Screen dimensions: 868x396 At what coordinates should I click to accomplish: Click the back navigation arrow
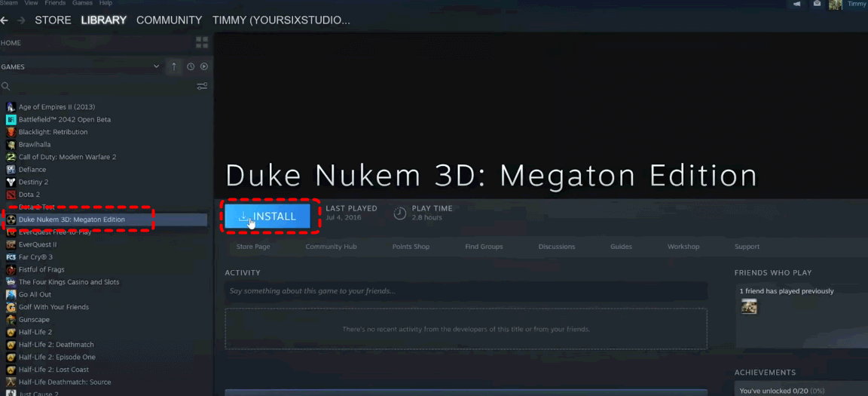click(4, 20)
